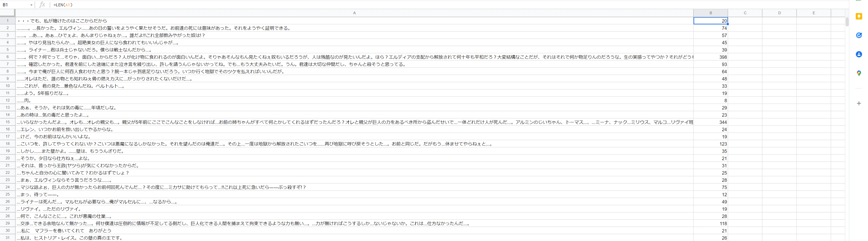Open Google Tasks in the side panel
The height and width of the screenshot is (241, 868).
coord(859,35)
